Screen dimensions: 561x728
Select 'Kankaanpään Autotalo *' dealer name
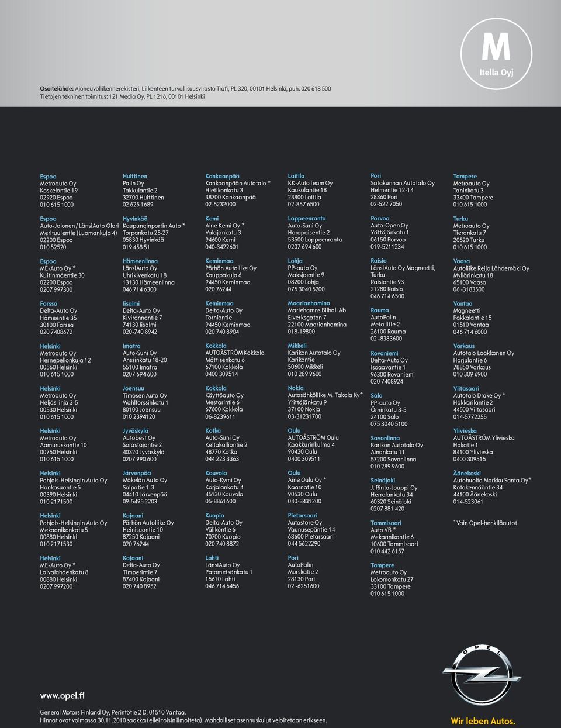pos(238,184)
